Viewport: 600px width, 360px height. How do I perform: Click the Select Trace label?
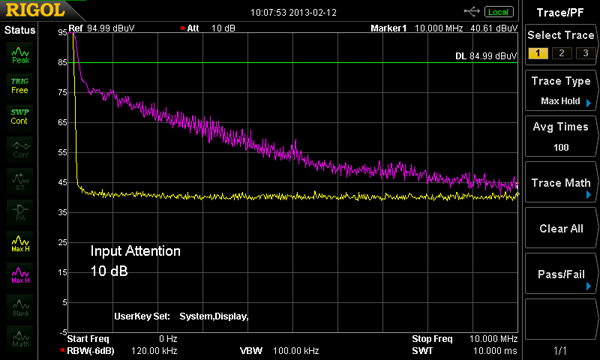pos(561,35)
